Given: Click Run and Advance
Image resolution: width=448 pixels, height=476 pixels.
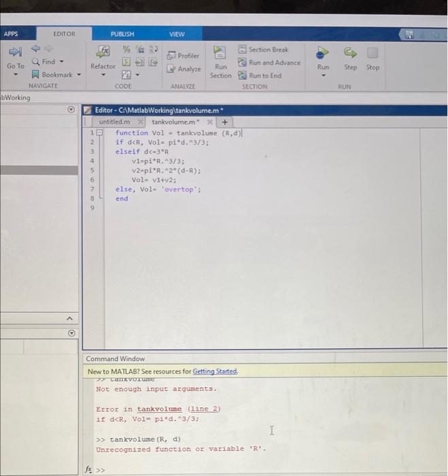Looking at the screenshot, I should pyautogui.click(x=269, y=63).
